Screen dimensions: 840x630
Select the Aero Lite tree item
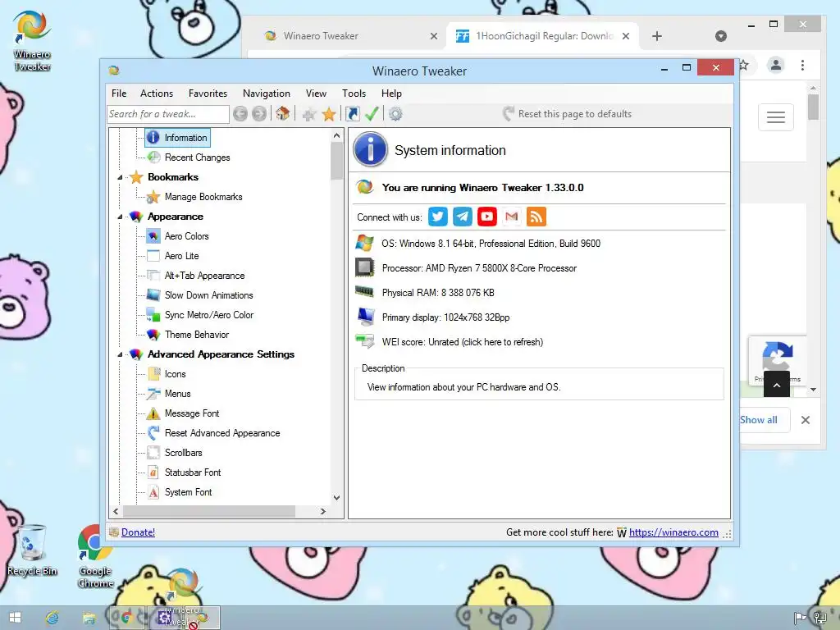click(x=181, y=256)
